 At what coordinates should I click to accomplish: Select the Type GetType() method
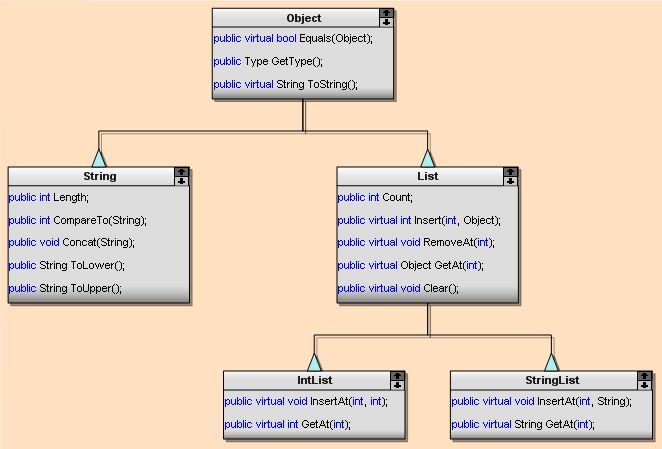(x=268, y=61)
